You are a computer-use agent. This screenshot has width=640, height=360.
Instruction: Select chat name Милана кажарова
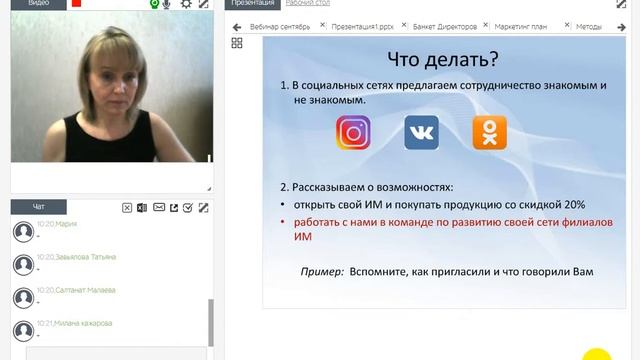pos(83,323)
